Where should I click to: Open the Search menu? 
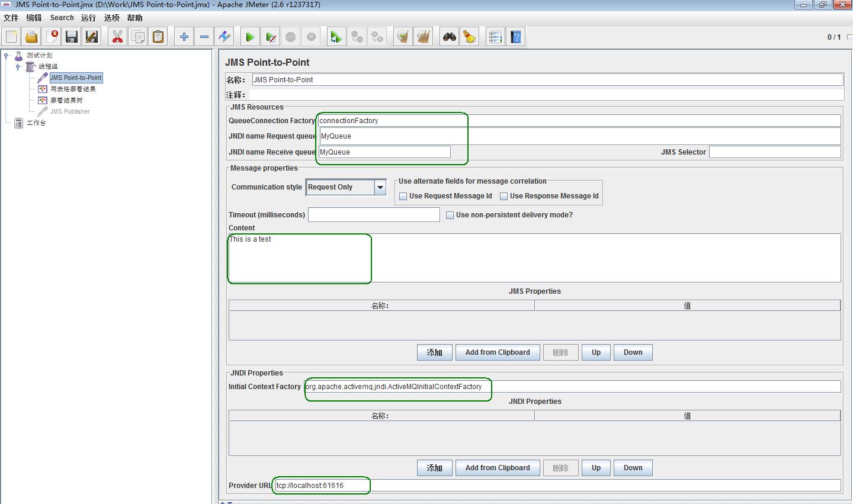pyautogui.click(x=62, y=18)
